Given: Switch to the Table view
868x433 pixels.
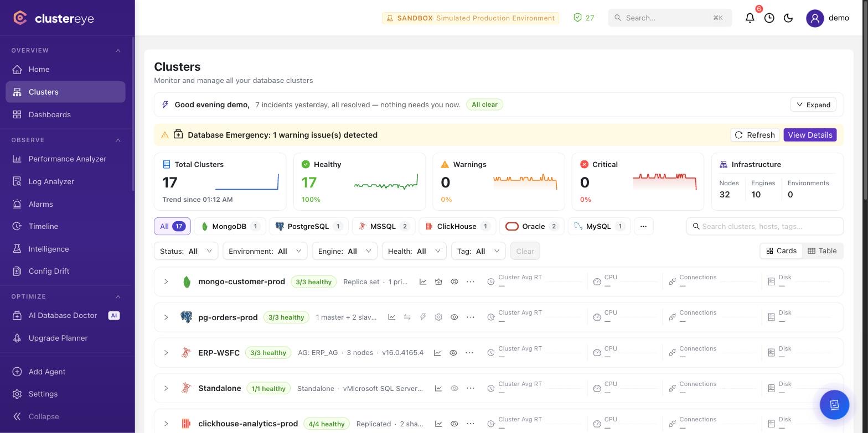Looking at the screenshot, I should (822, 251).
